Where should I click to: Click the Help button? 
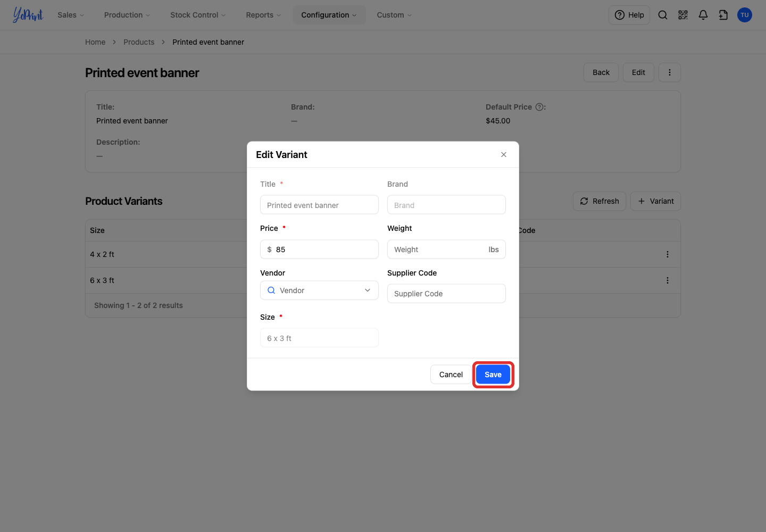[x=629, y=15]
